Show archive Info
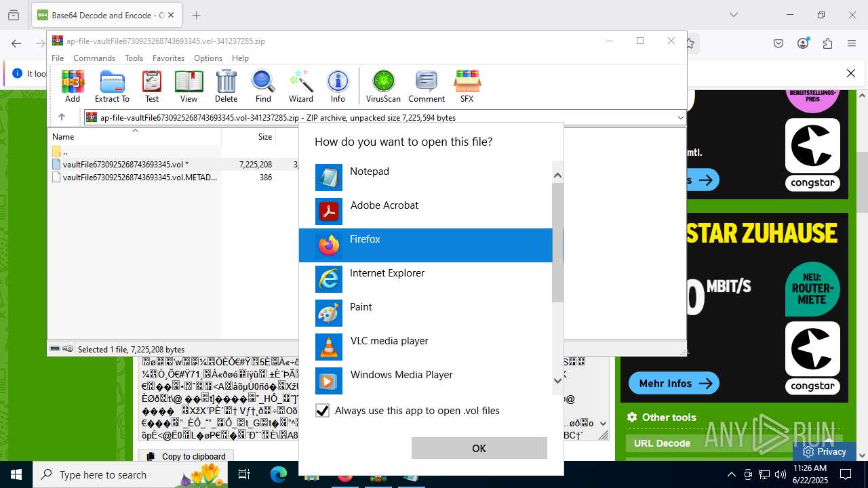The height and width of the screenshot is (488, 868). pos(338,86)
